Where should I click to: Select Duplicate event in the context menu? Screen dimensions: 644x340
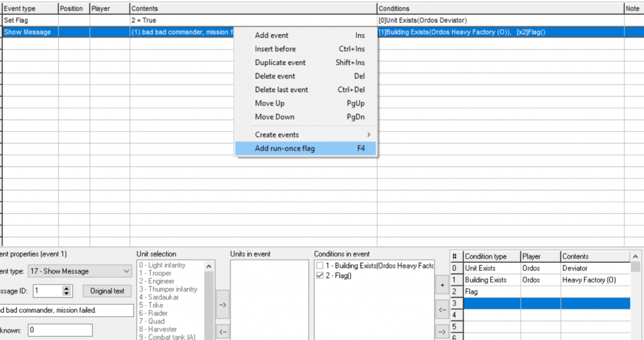pyautogui.click(x=280, y=62)
